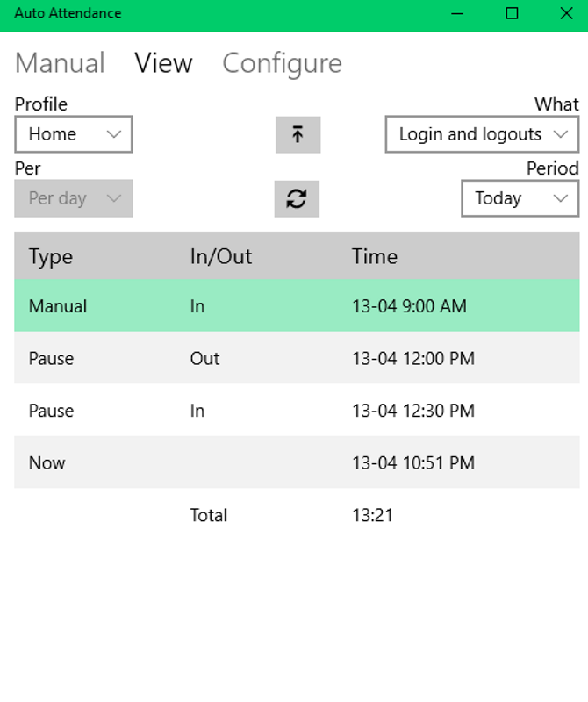Minimize the Auto Attendance window
This screenshot has height=702, width=588.
(457, 13)
